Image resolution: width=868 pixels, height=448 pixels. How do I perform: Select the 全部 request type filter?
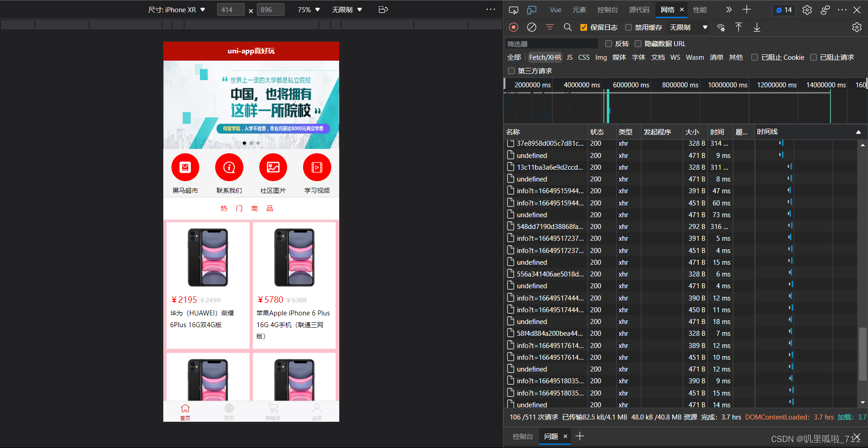[x=514, y=57]
